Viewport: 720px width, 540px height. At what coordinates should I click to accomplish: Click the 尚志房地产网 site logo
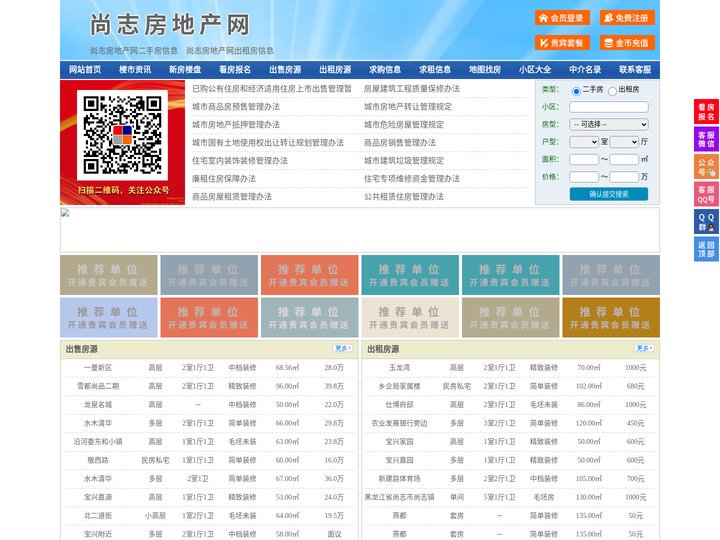pyautogui.click(x=170, y=24)
